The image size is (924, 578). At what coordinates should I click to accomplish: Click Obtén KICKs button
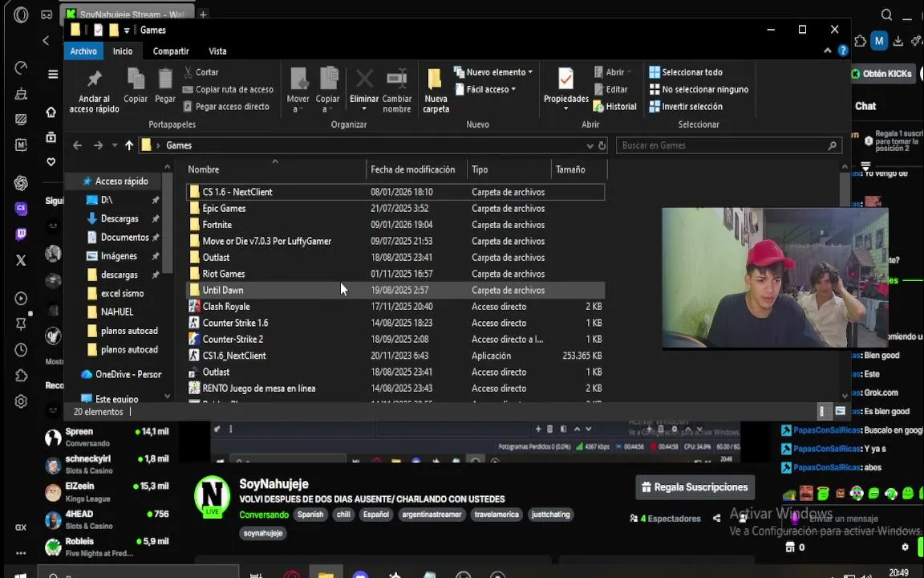pos(881,74)
